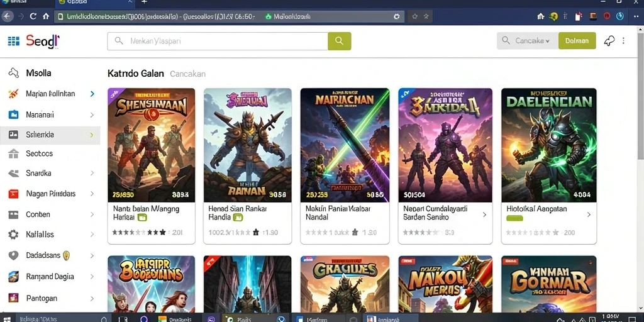This screenshot has height=322, width=644.
Task: Open the Daelencian game cover
Action: [x=548, y=145]
